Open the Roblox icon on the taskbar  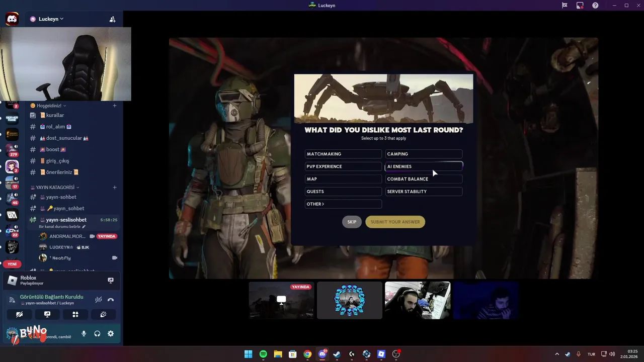coord(381,354)
